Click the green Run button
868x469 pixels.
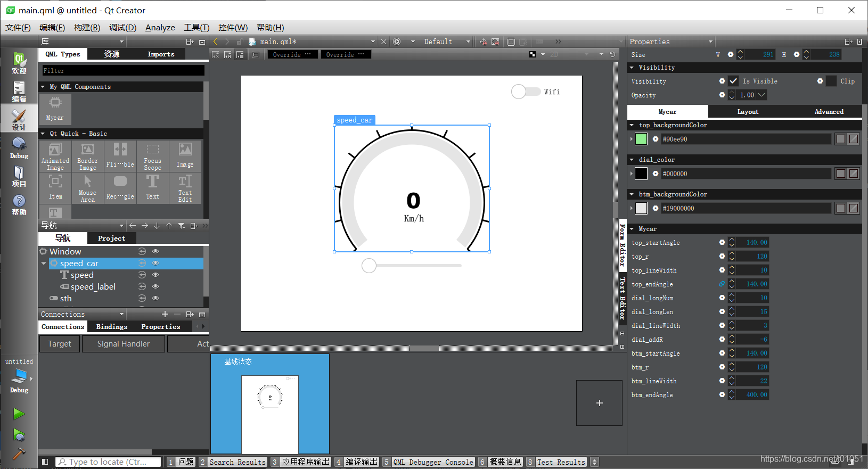19,414
